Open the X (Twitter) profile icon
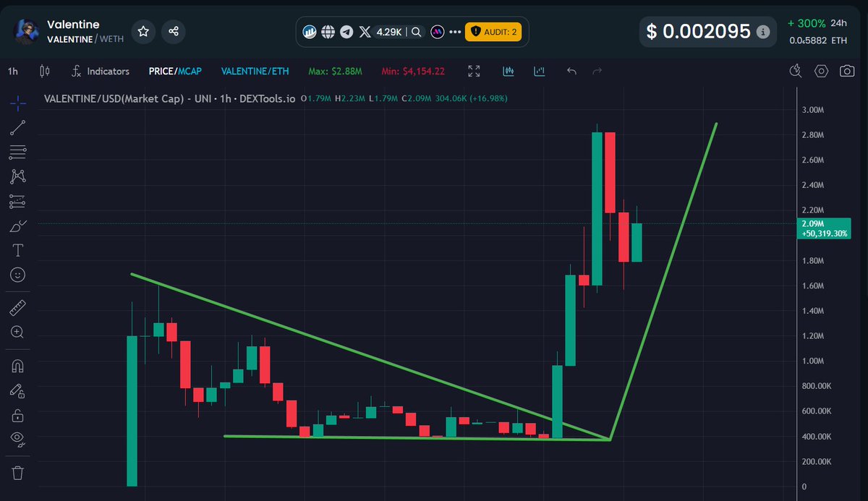Image resolution: width=868 pixels, height=501 pixels. pyautogui.click(x=365, y=32)
